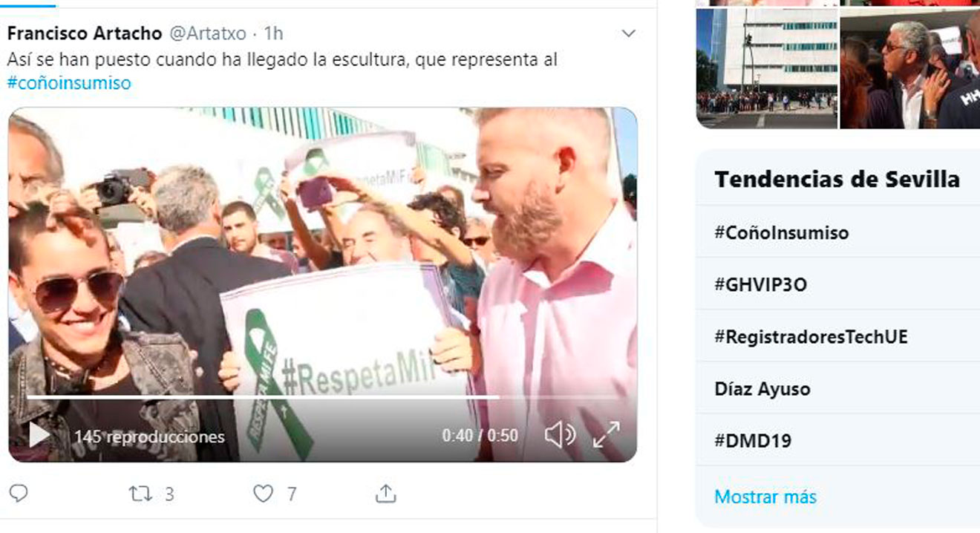The width and height of the screenshot is (980, 533).
Task: Like the tweet with heart icon
Action: [x=264, y=494]
